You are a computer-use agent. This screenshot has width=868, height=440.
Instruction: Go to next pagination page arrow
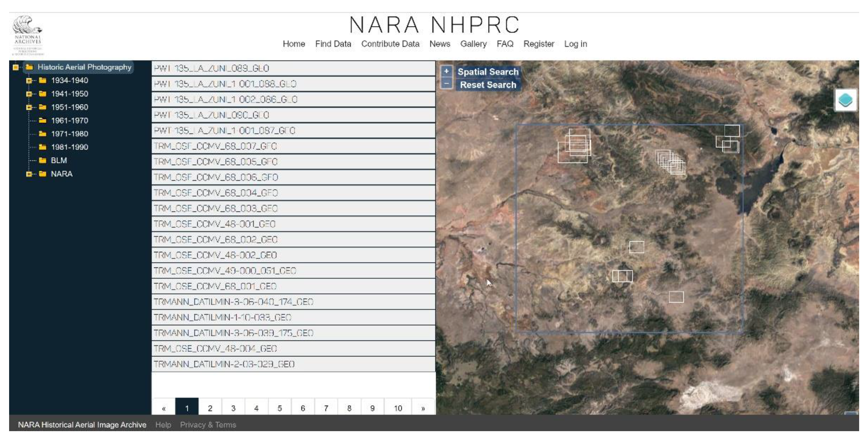point(423,408)
